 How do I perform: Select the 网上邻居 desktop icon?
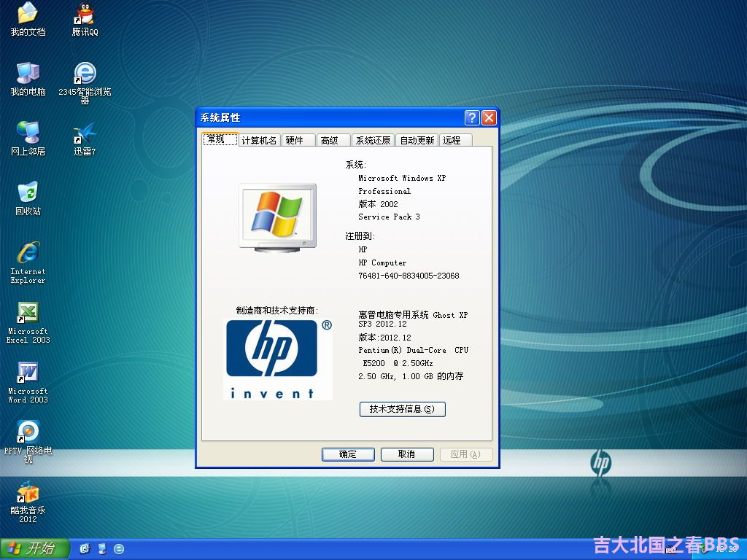click(x=28, y=139)
